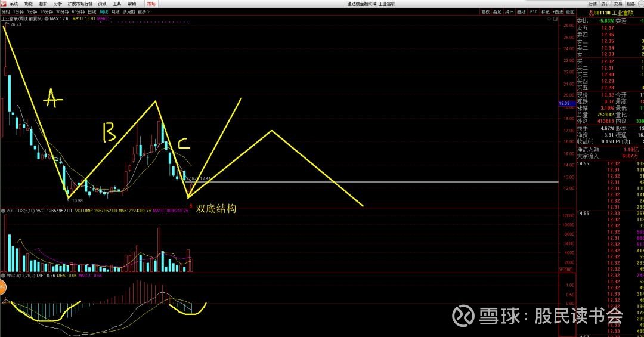
Task: Click the round icon beside 工业富联 chart title
Action: click(x=46, y=18)
